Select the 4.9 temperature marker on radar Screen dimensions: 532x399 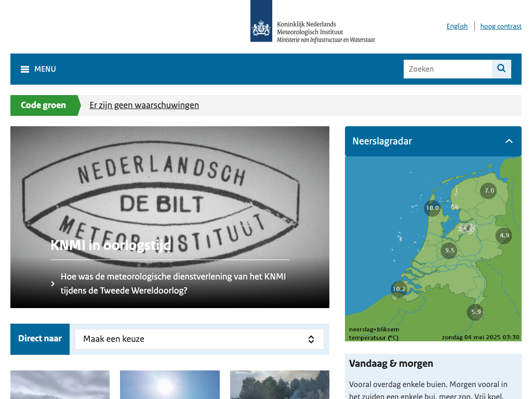tap(504, 235)
